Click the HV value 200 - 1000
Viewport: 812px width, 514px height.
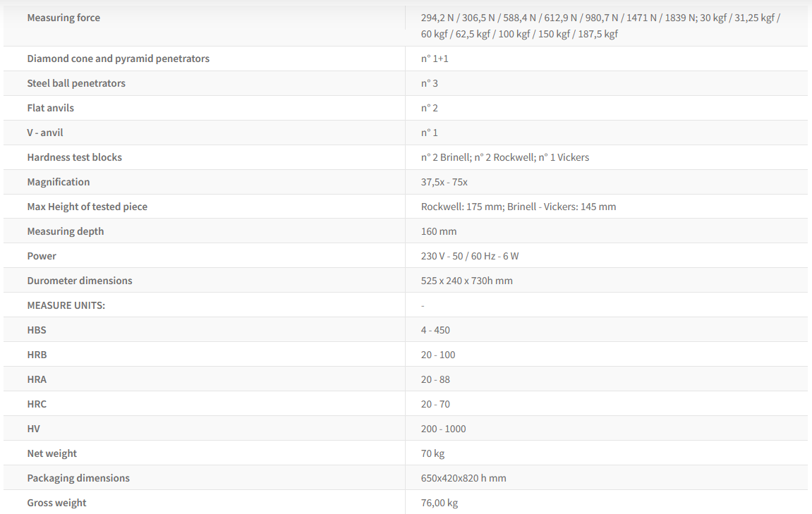[444, 429]
